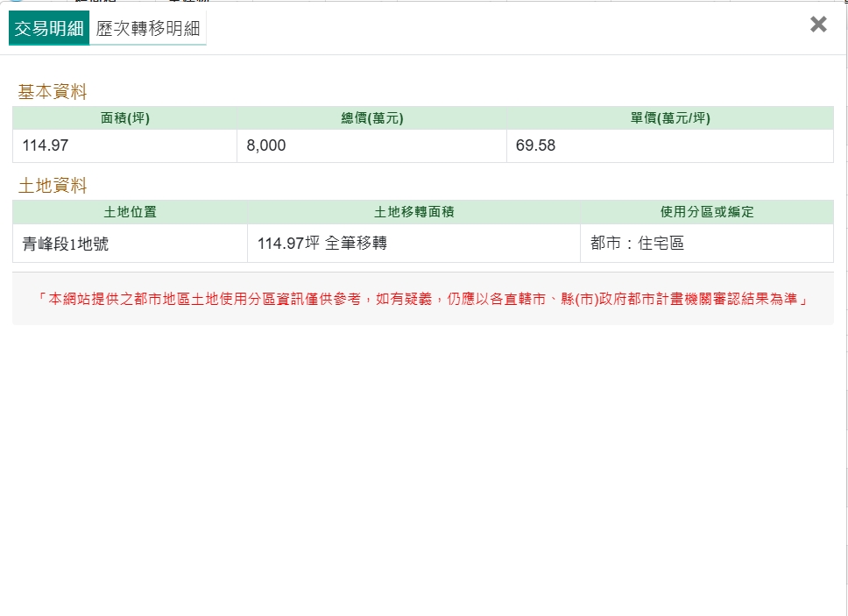Click the 單價(萬元/坪) column header
Screen dimensions: 848x616
pos(669,118)
